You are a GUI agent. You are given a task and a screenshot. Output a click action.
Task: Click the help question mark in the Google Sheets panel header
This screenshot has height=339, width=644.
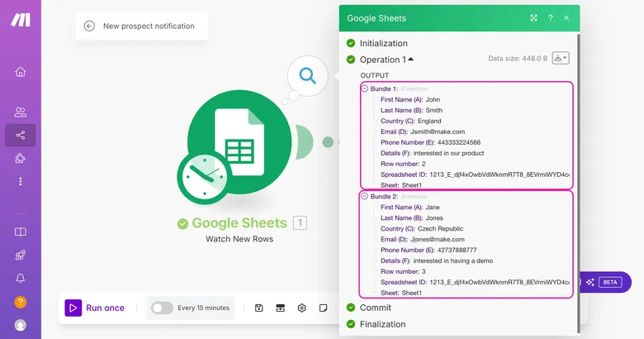(x=551, y=17)
